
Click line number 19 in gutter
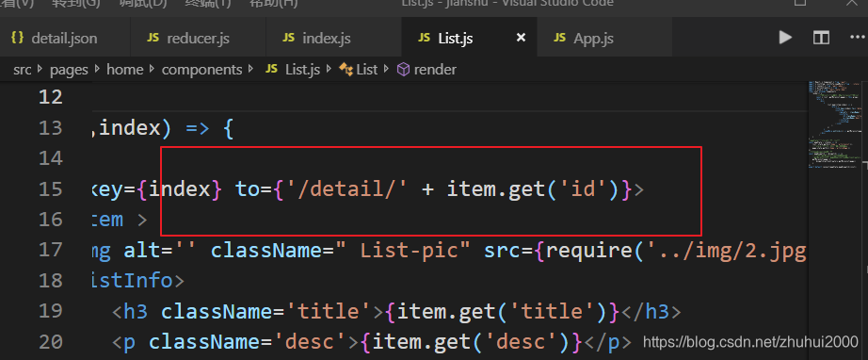(x=51, y=311)
